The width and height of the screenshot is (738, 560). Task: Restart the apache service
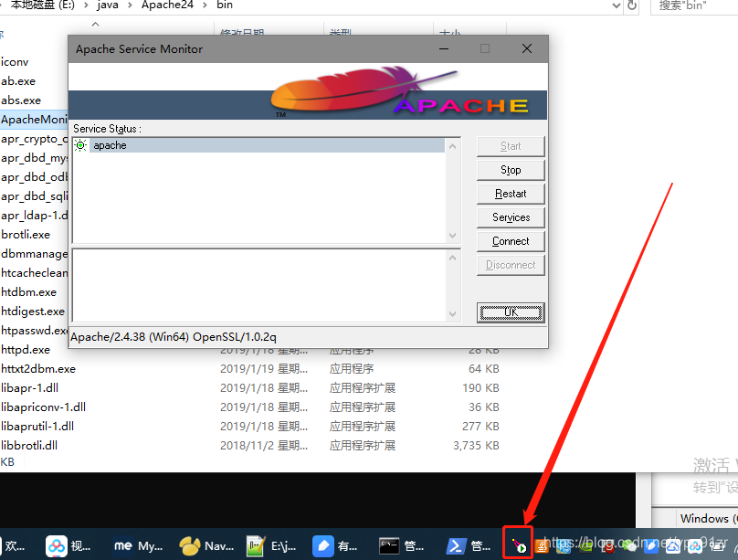511,194
